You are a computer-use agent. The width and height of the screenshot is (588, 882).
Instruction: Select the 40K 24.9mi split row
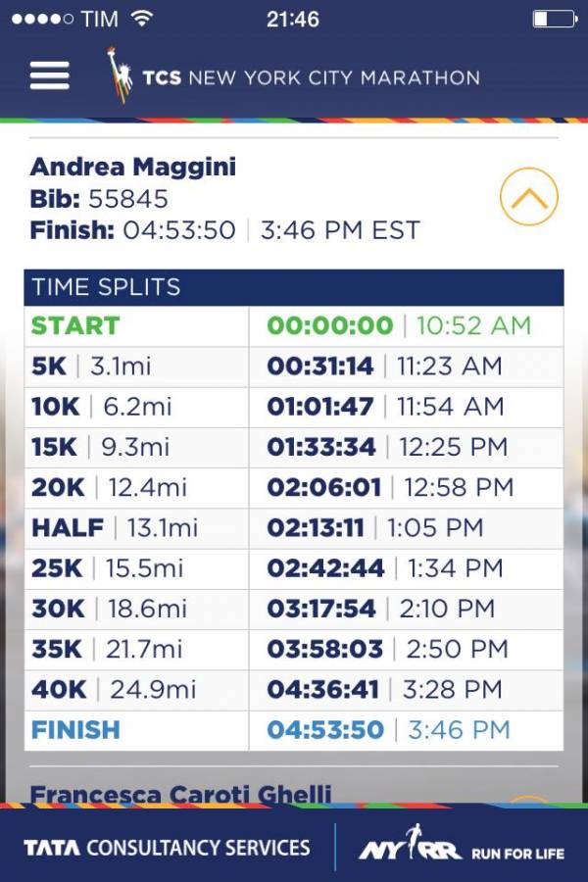(x=294, y=691)
